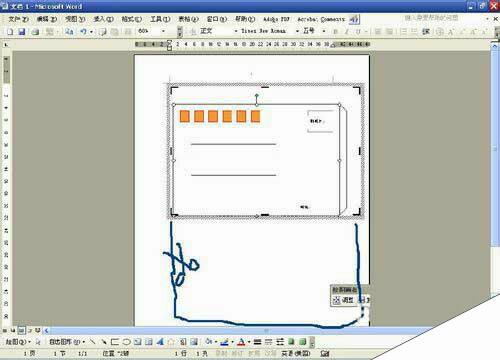
Task: Insert WordArt from drawing toolbar
Action: coord(160,342)
